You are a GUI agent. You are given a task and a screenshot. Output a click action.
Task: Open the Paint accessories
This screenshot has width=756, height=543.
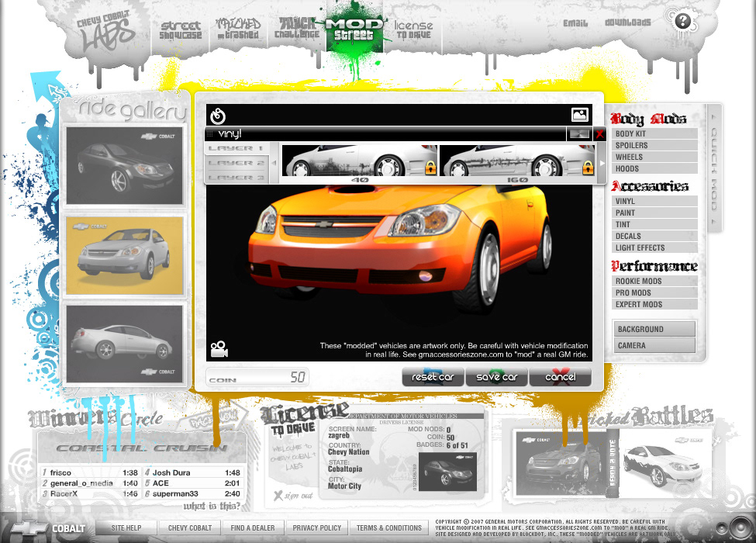(x=654, y=213)
